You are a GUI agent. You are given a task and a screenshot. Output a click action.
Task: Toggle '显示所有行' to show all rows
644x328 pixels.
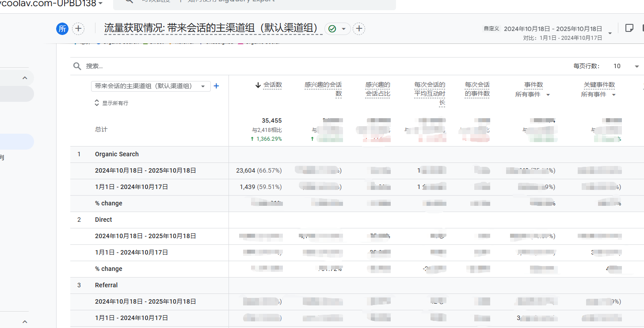click(111, 103)
